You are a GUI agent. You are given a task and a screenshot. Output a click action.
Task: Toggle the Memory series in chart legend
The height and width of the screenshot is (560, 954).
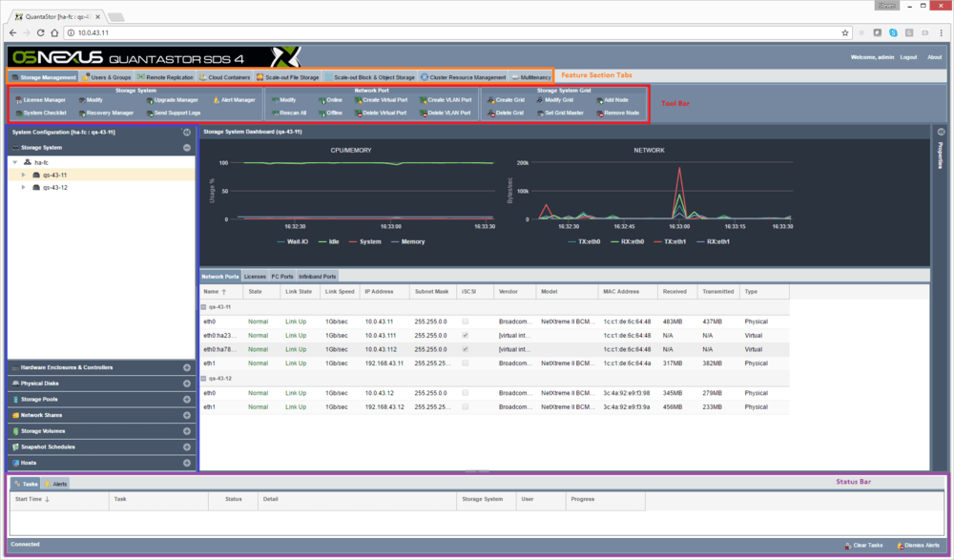[x=408, y=241]
